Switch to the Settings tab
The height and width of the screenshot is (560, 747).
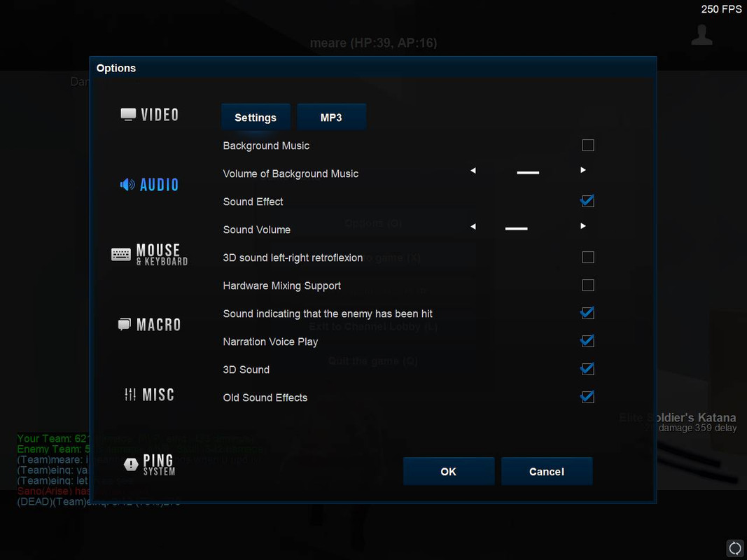pyautogui.click(x=256, y=117)
